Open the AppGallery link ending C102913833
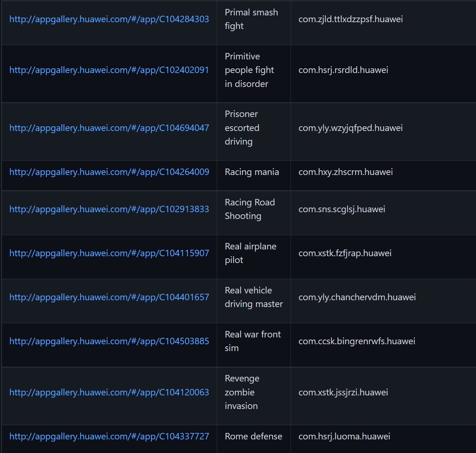Viewport: 476px width, 453px height. coord(109,209)
